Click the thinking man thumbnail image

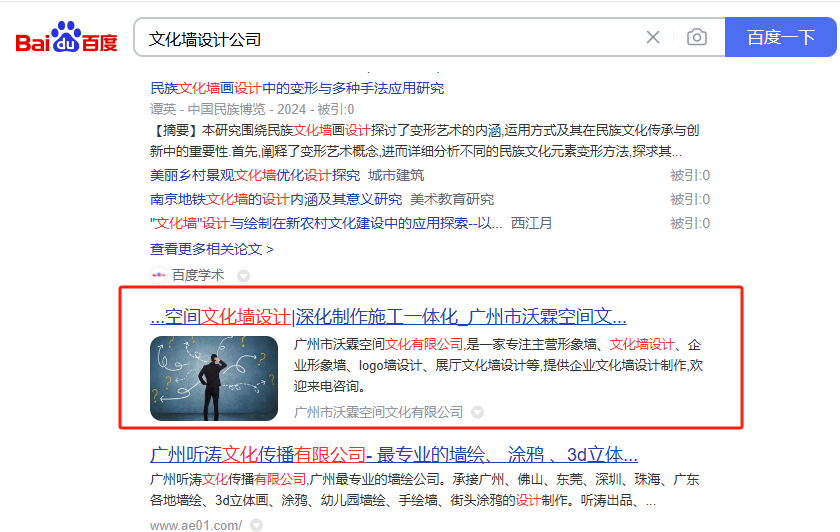(214, 378)
